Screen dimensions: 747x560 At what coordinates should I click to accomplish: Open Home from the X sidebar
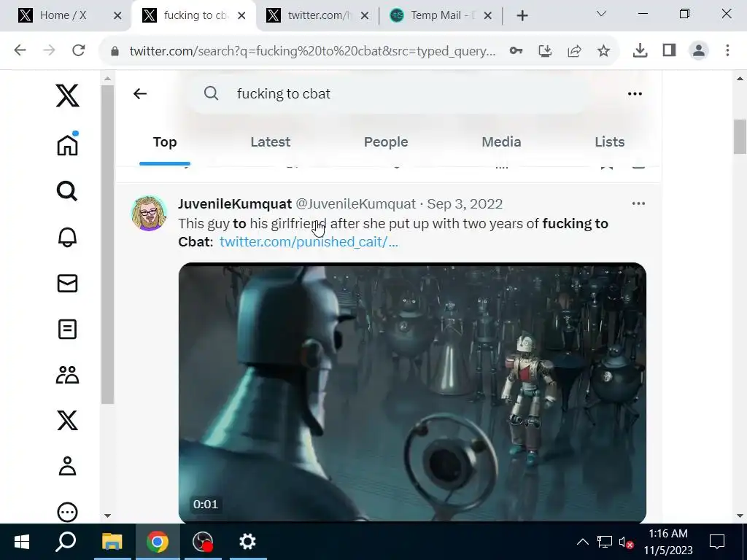click(67, 144)
